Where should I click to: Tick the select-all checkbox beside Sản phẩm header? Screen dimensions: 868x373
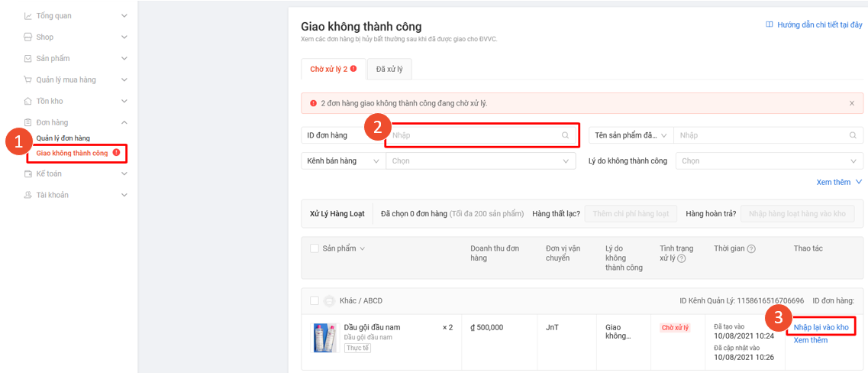click(x=315, y=248)
